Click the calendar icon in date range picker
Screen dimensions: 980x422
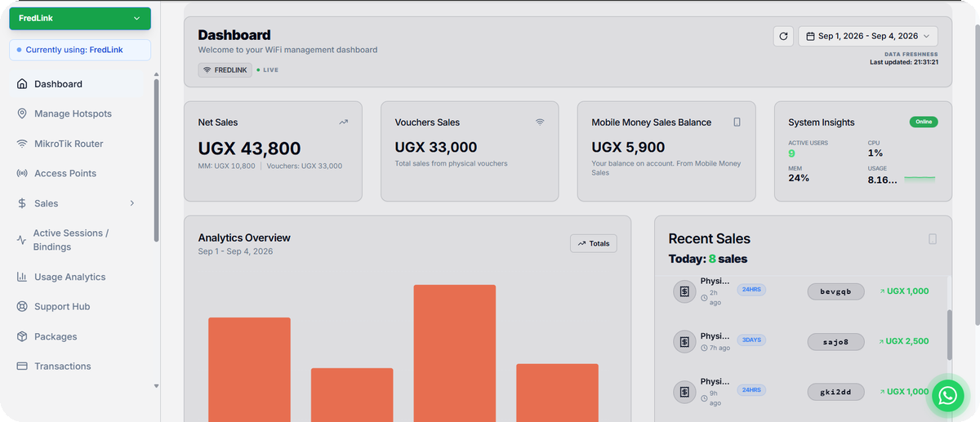click(x=810, y=36)
